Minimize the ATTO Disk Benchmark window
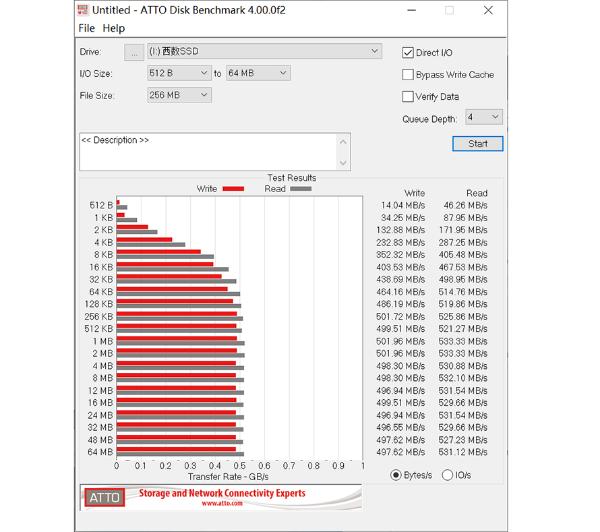The image size is (600, 532). click(x=412, y=10)
